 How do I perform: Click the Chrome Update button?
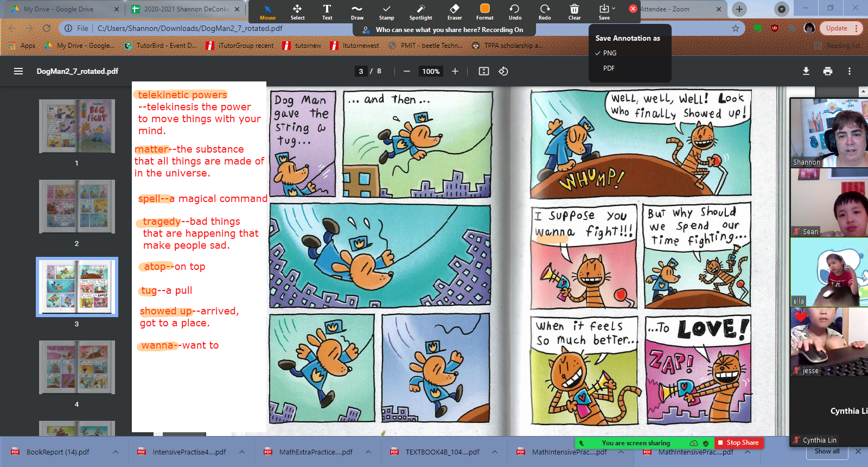click(x=841, y=28)
